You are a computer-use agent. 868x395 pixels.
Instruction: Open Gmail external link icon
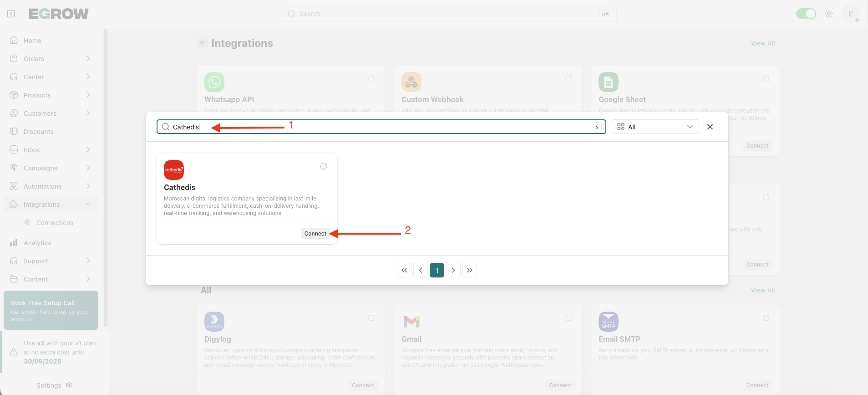tap(569, 318)
